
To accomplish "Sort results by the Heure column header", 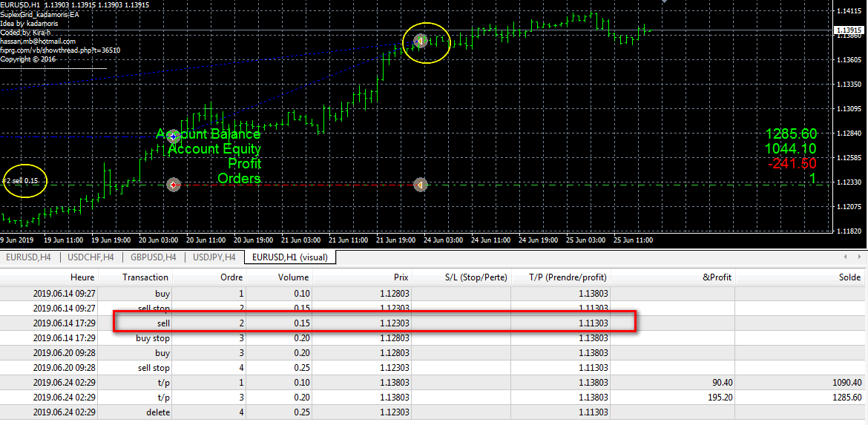I will point(82,277).
